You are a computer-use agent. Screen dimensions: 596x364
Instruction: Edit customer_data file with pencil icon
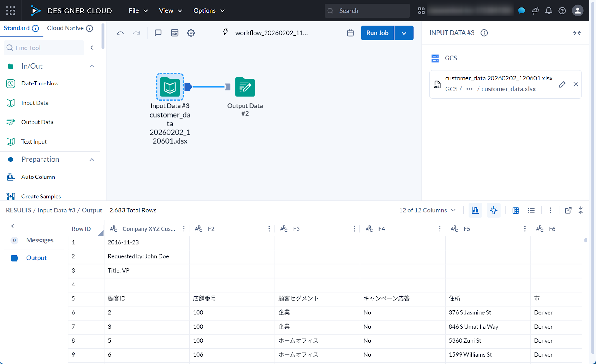562,84
